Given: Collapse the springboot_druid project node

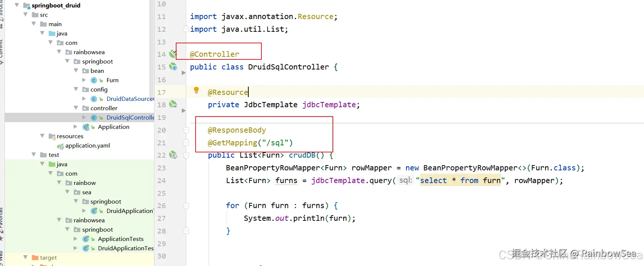Looking at the screenshot, I should click(17, 5).
